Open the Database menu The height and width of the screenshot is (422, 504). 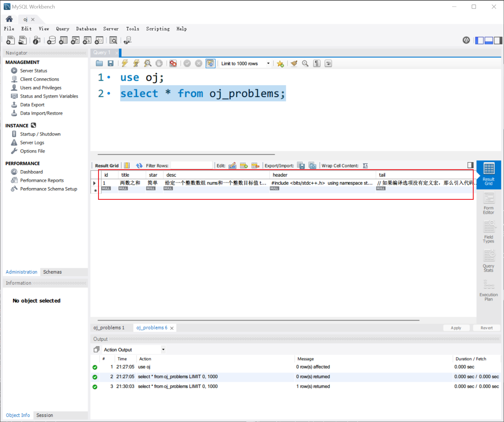click(x=86, y=29)
